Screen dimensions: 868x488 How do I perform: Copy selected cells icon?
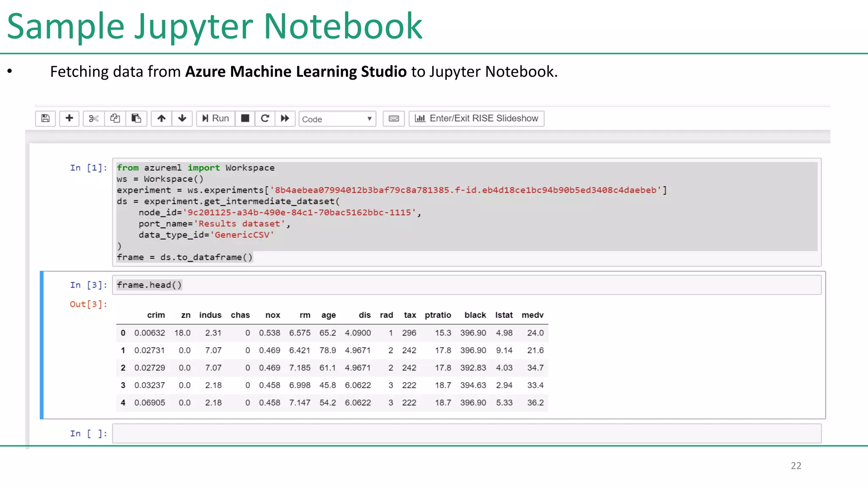115,118
